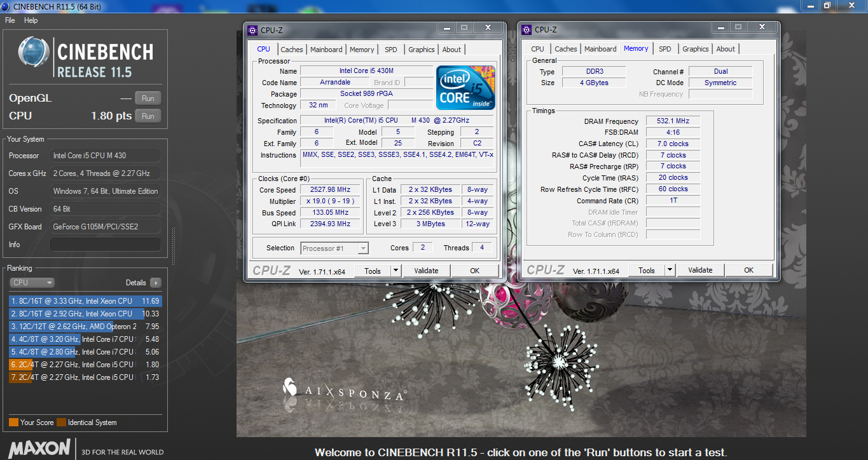Select ranking row 12C/12T AMD Opteron
The image size is (868, 460).
(x=85, y=327)
